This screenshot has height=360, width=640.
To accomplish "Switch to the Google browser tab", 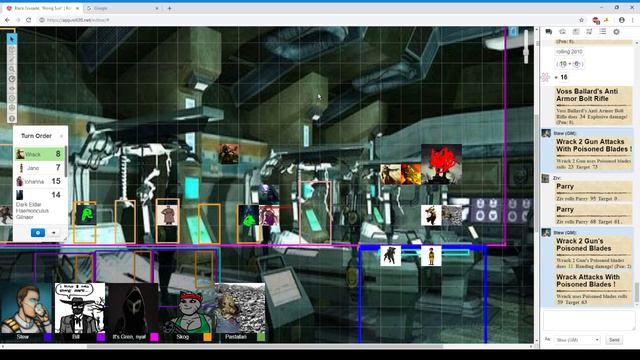I will click(x=123, y=8).
